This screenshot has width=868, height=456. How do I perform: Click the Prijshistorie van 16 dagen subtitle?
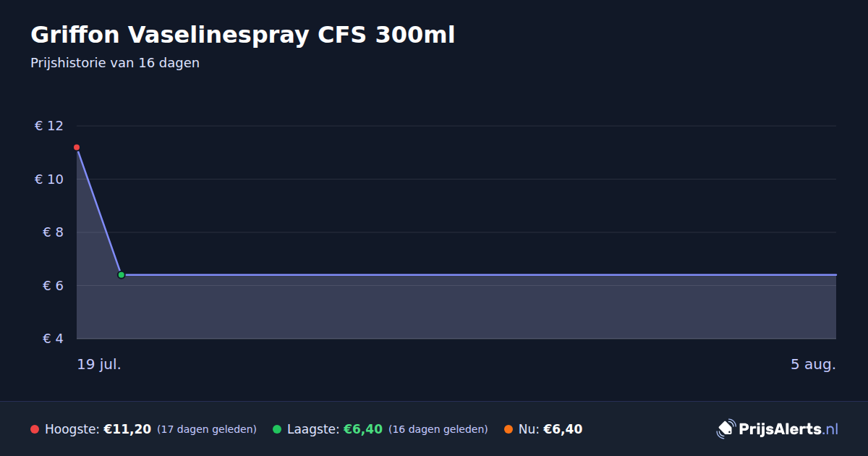(115, 63)
